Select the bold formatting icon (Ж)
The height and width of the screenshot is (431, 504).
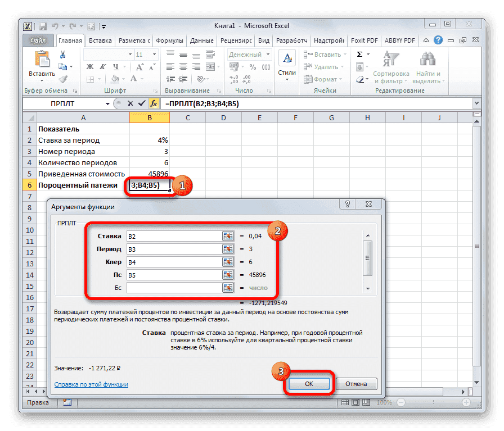coord(89,66)
